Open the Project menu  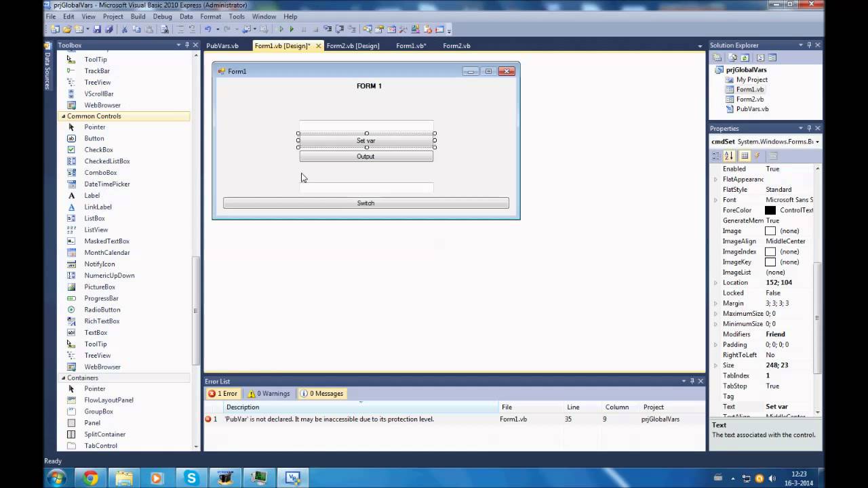[113, 16]
